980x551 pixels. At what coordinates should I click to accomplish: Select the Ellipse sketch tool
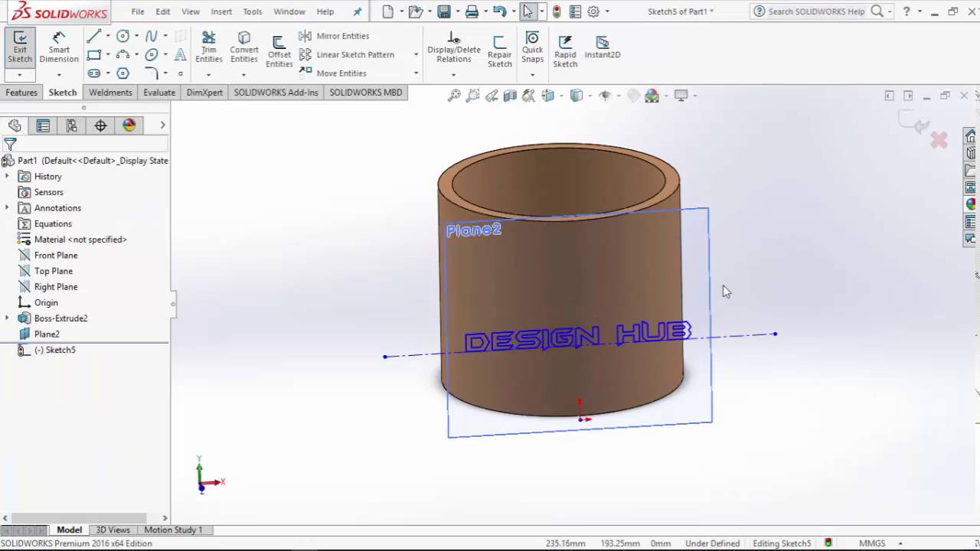pyautogui.click(x=151, y=55)
